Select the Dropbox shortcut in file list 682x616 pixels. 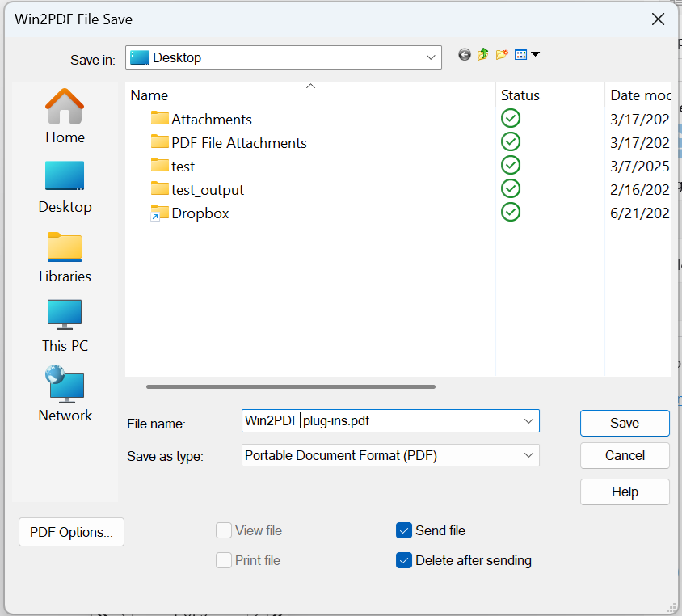point(200,213)
